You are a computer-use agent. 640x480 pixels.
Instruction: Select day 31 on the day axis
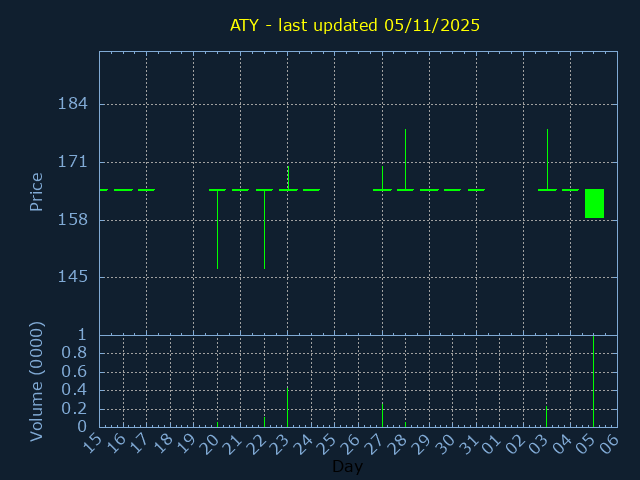click(x=470, y=443)
